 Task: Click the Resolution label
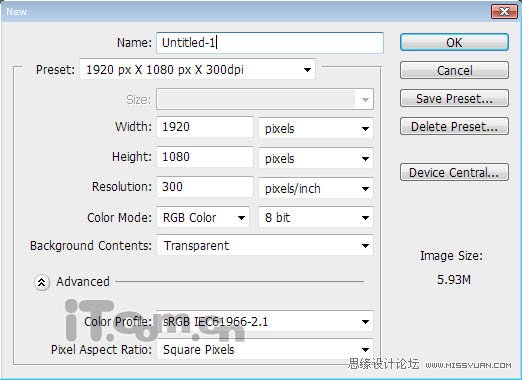122,187
